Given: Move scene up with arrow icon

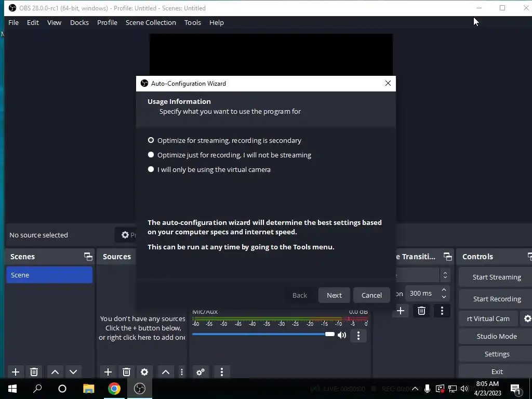Looking at the screenshot, I should (x=55, y=372).
